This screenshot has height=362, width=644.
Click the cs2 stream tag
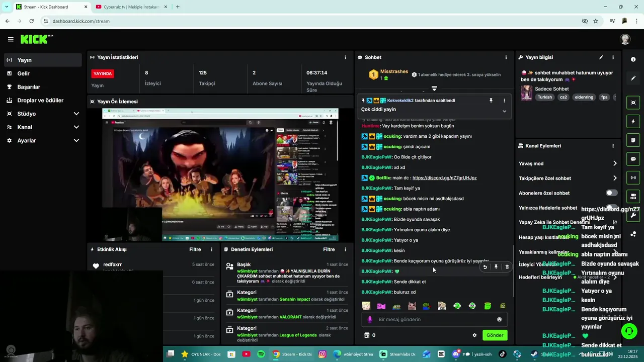(x=563, y=97)
